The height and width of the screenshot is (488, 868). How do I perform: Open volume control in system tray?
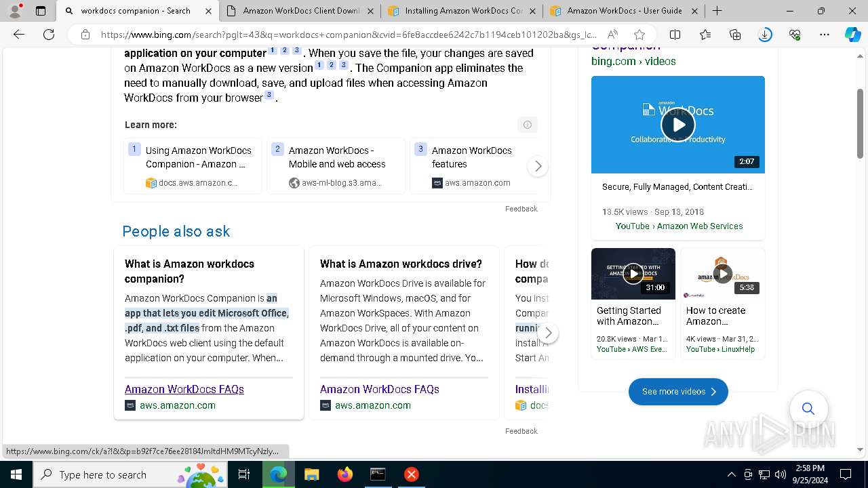pos(781,474)
